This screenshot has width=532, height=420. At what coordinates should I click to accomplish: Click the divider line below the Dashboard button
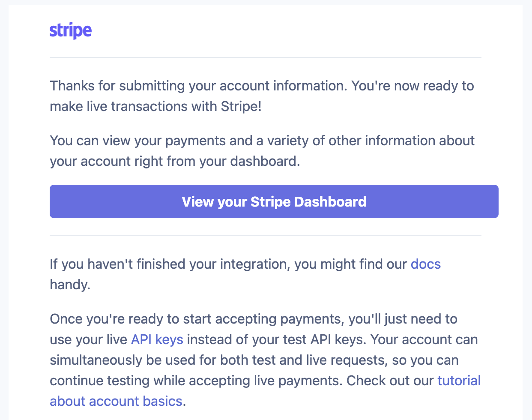pyautogui.click(x=266, y=236)
